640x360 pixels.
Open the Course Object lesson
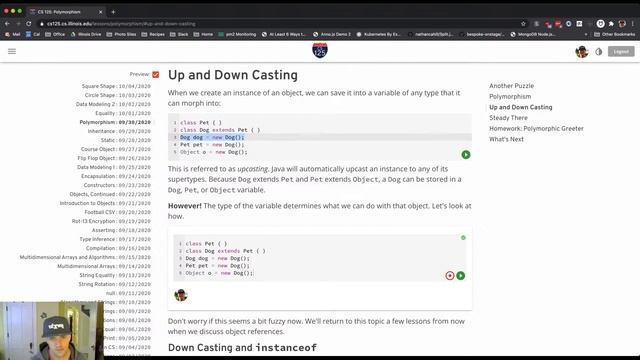tap(116, 149)
